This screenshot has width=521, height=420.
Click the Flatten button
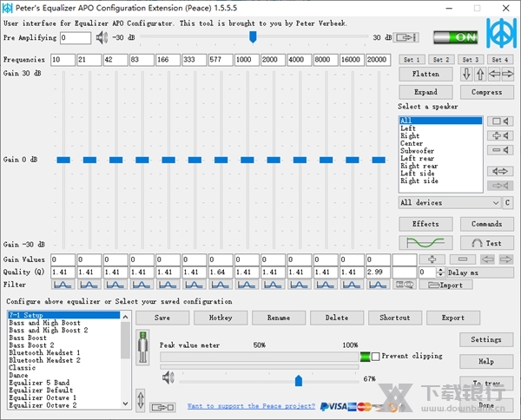425,75
